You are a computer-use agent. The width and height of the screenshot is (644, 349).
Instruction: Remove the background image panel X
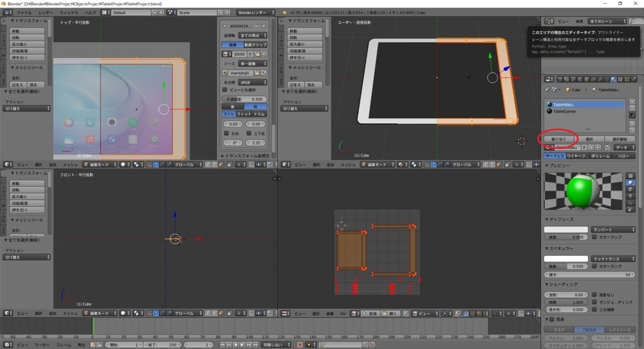click(x=264, y=26)
